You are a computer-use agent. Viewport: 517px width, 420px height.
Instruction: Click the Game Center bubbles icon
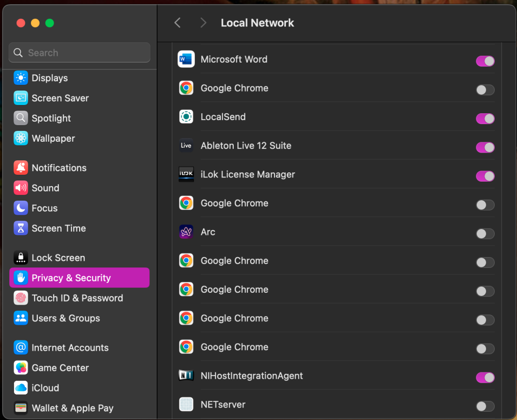[21, 368]
